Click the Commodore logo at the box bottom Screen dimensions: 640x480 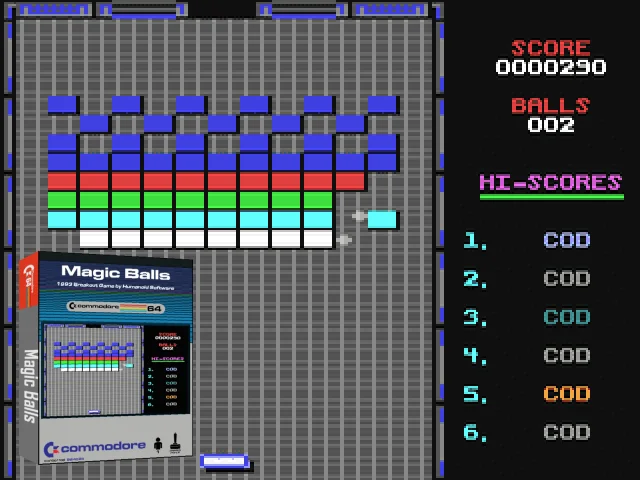pos(95,447)
